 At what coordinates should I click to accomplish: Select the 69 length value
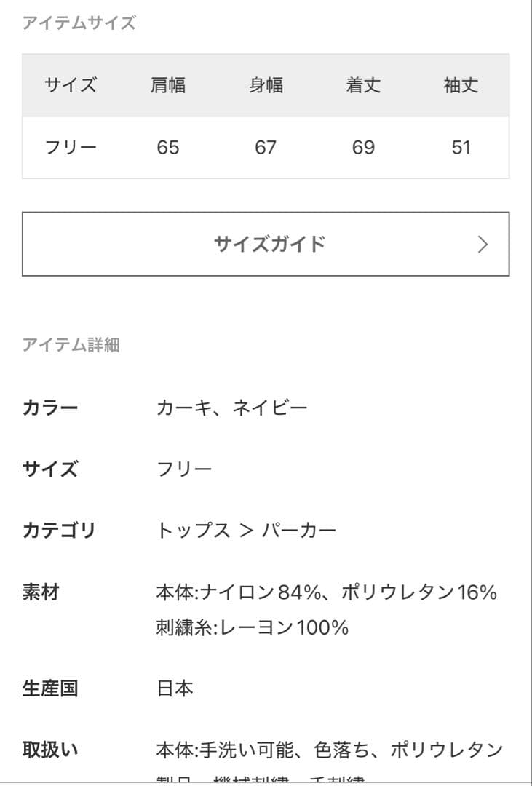tap(363, 148)
